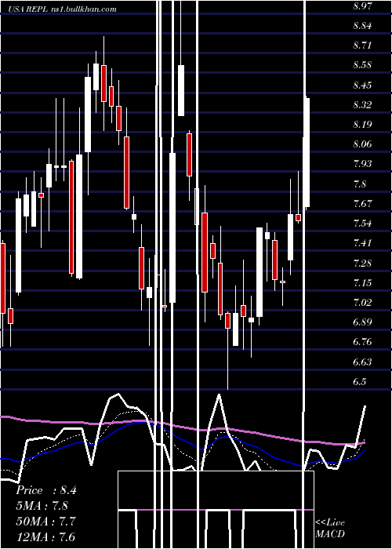Select the 7.8 price axis label
The image size is (392, 549).
pyautogui.click(x=359, y=184)
